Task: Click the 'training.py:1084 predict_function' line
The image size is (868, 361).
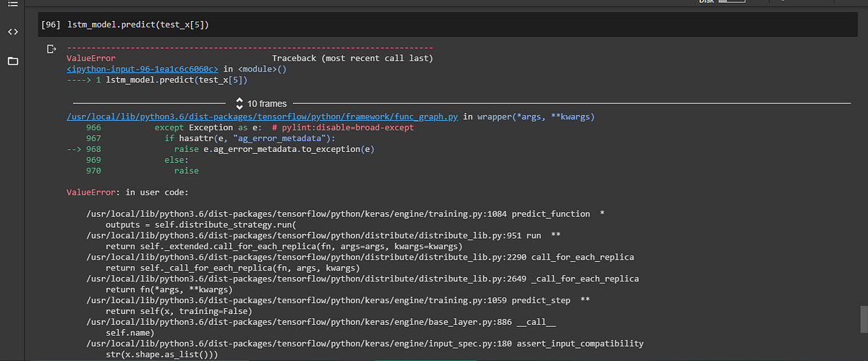Action: coord(346,214)
